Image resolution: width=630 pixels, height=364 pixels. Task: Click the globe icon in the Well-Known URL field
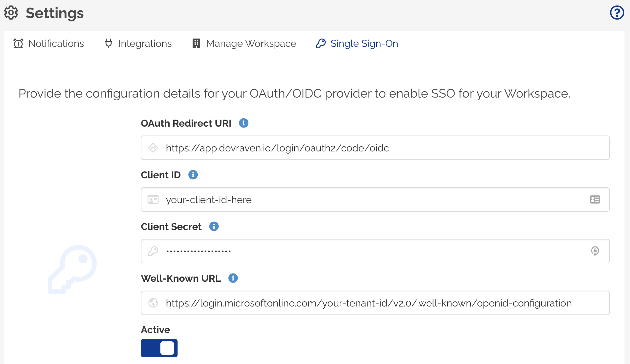point(153,303)
